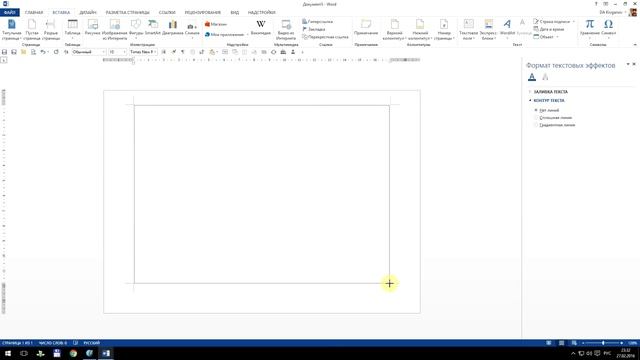Click the save icon in quick access toolbar
Viewport: 640px width, 360px height.
coord(4,52)
